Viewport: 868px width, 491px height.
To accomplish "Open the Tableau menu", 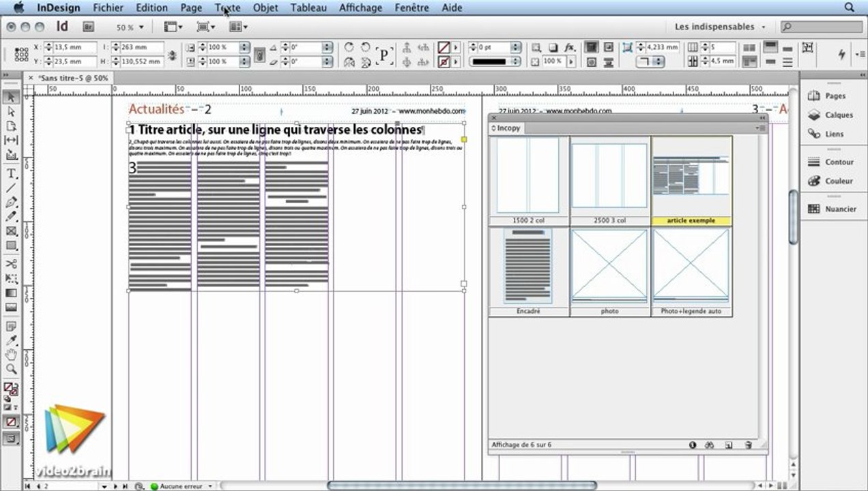I will (x=308, y=8).
